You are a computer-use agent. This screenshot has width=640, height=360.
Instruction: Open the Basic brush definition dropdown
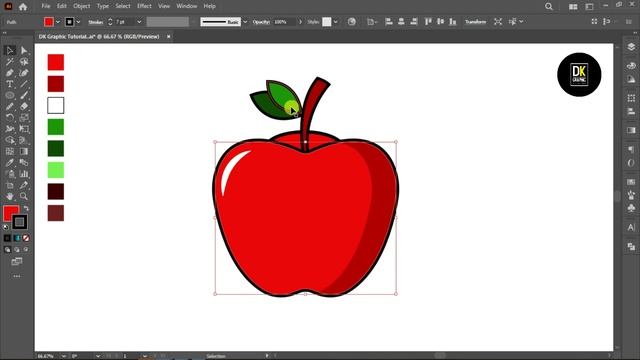[245, 22]
